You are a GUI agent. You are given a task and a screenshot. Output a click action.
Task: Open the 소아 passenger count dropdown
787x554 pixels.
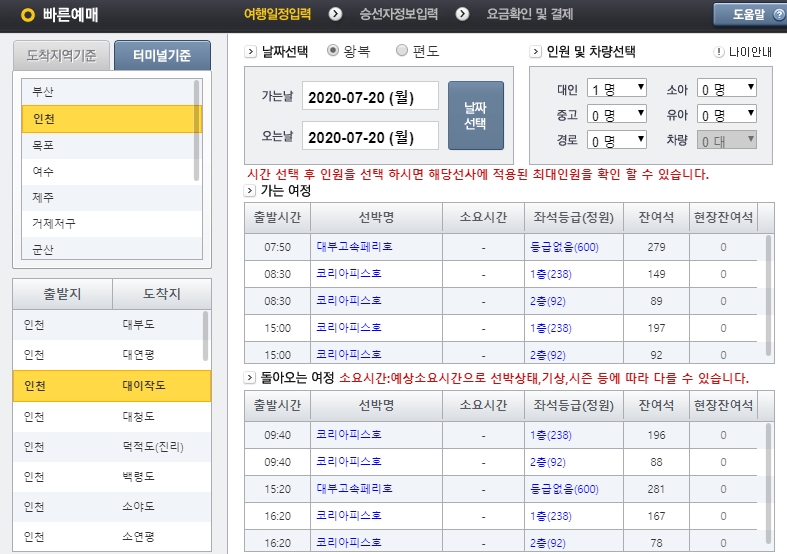click(x=727, y=88)
